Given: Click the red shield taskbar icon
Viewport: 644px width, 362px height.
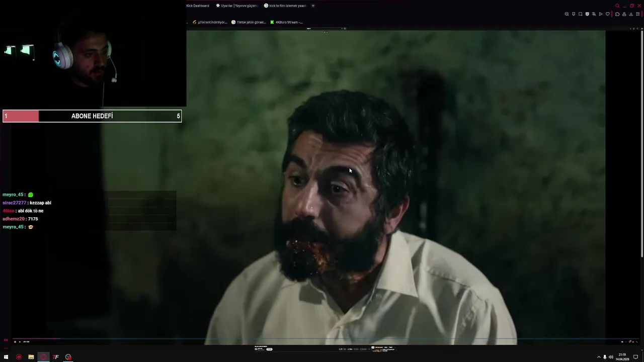Looking at the screenshot, I should pos(19,357).
